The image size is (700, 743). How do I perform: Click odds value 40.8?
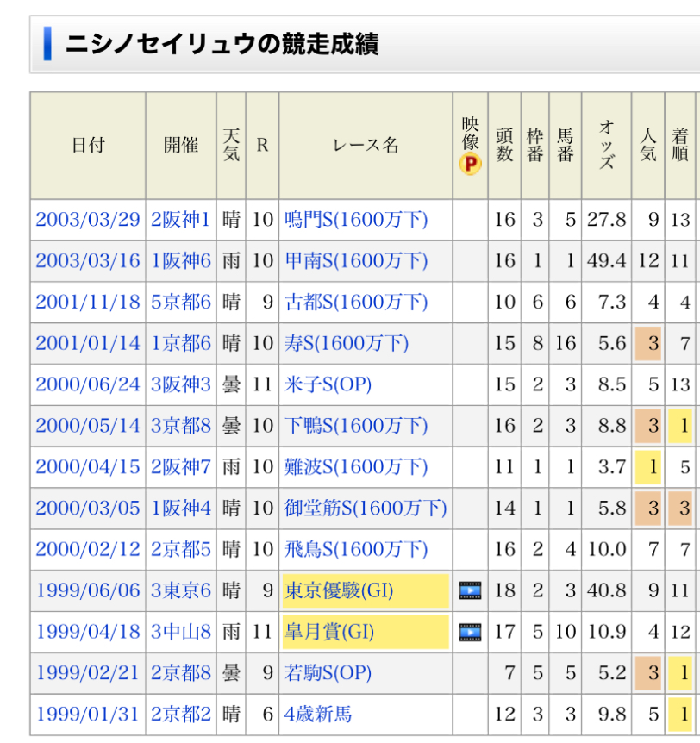tap(607, 590)
